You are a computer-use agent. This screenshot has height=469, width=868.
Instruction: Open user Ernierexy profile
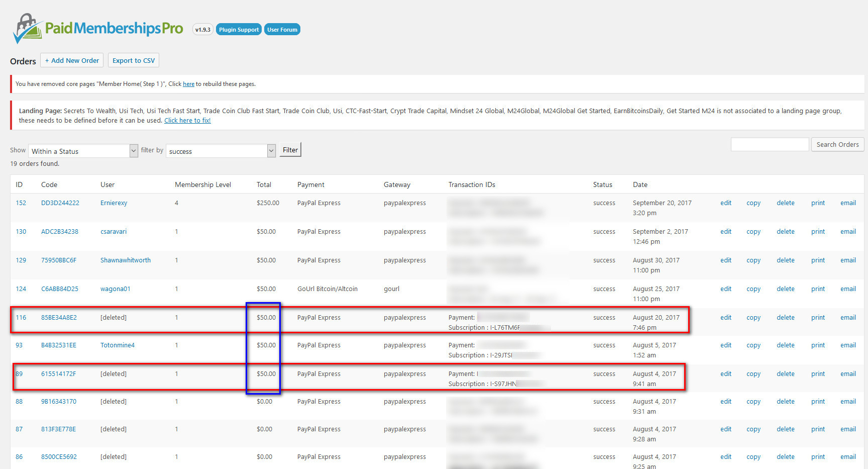[114, 203]
